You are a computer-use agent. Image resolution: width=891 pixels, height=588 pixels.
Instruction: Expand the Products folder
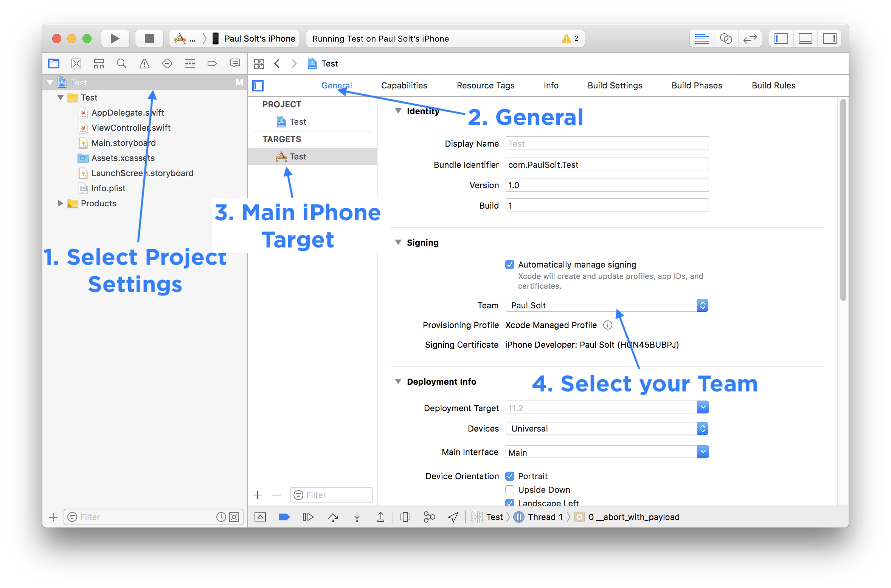(61, 203)
